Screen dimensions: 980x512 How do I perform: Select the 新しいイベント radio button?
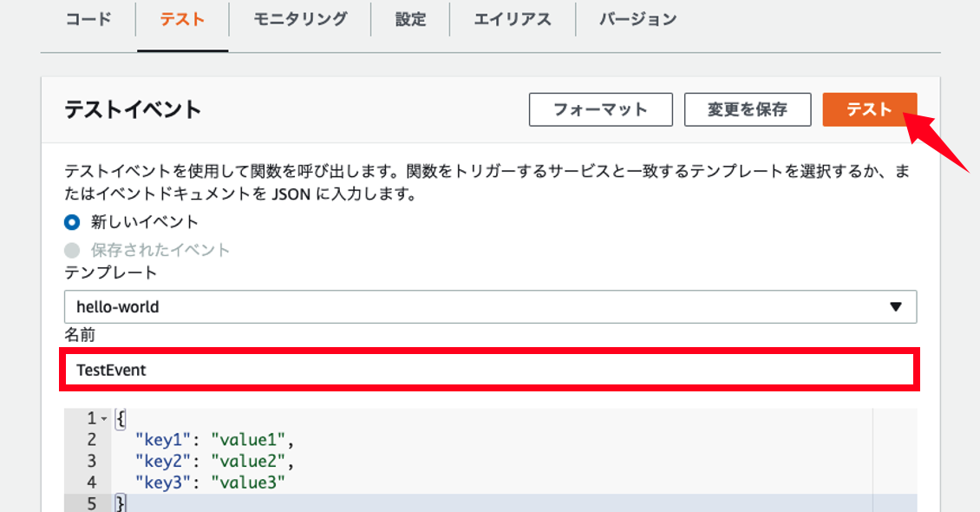coord(73,222)
